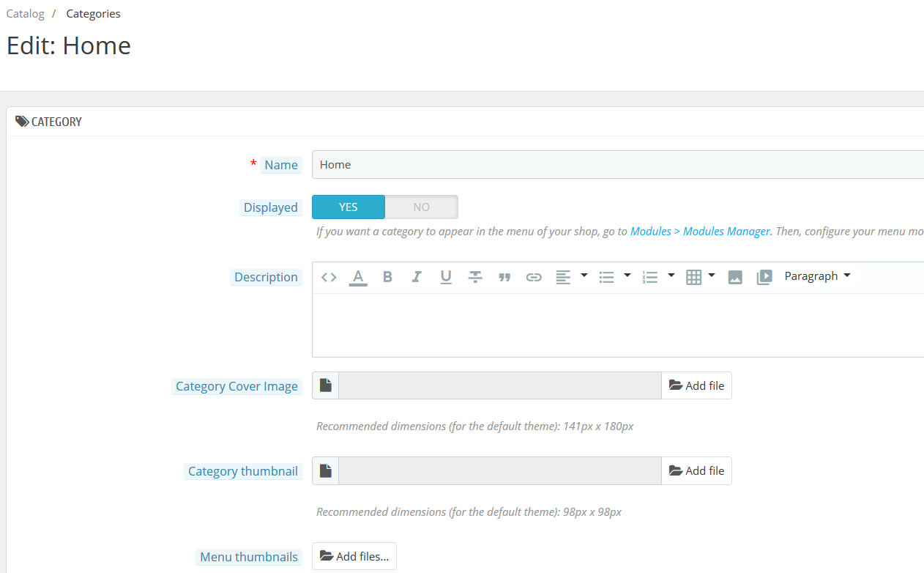Viewport: 924px width, 573px height.
Task: Click the text alignment icon
Action: [563, 277]
